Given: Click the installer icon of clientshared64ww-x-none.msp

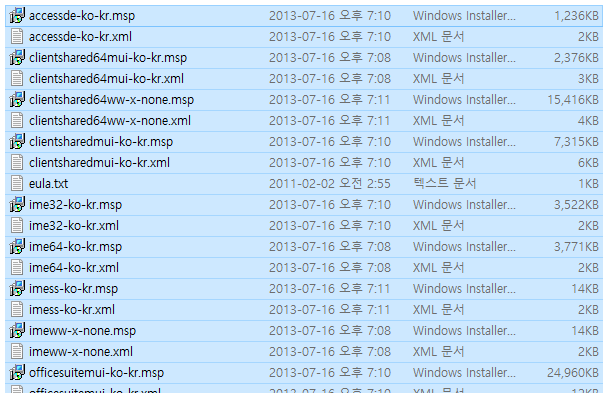Looking at the screenshot, I should point(17,100).
